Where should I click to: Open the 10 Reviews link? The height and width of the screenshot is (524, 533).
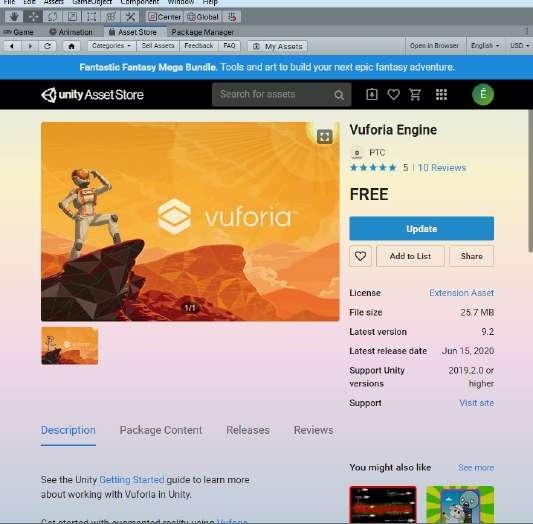442,168
